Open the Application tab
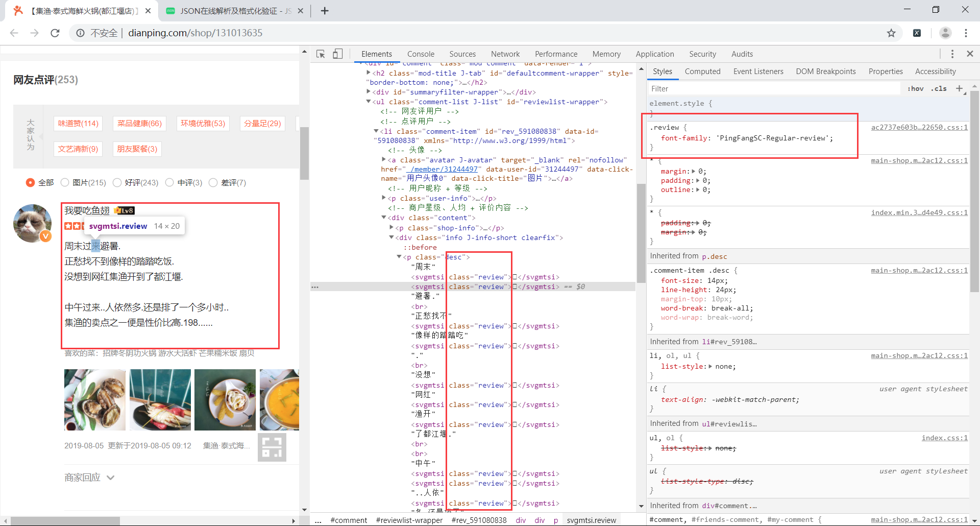 655,54
